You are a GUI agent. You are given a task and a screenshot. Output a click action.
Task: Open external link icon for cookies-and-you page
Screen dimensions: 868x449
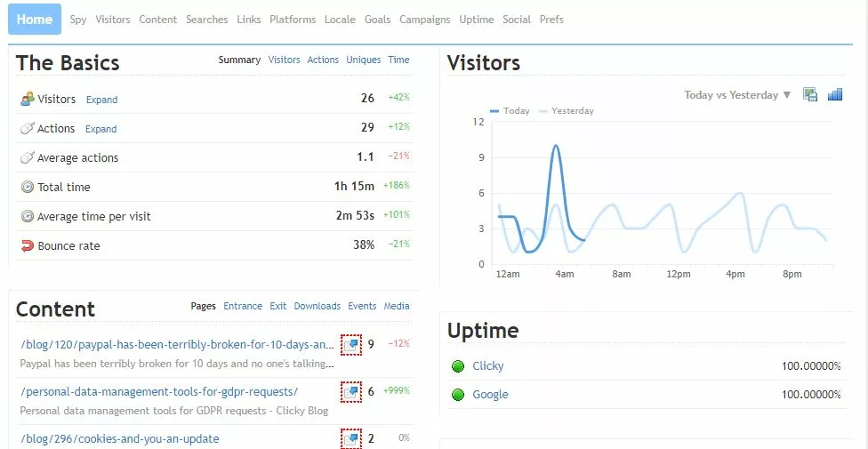click(351, 439)
